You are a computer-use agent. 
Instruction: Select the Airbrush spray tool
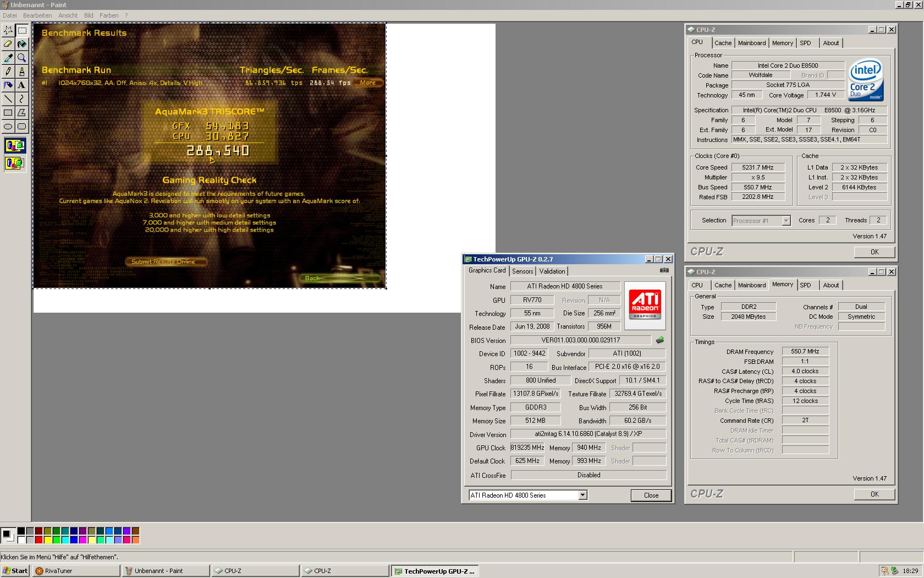pos(8,85)
